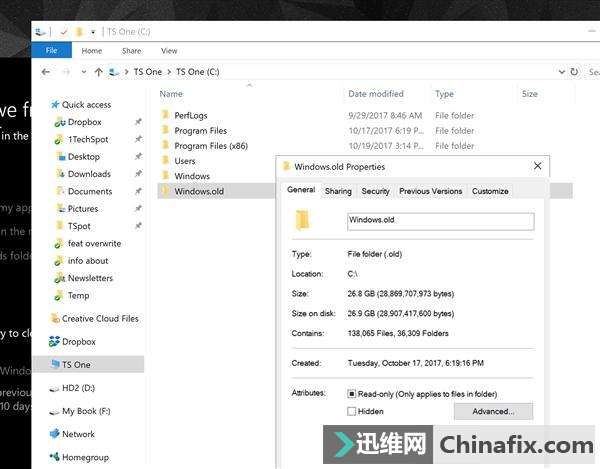This screenshot has height=469, width=600.
Task: Open Desktop in navigation pane
Action: (83, 157)
